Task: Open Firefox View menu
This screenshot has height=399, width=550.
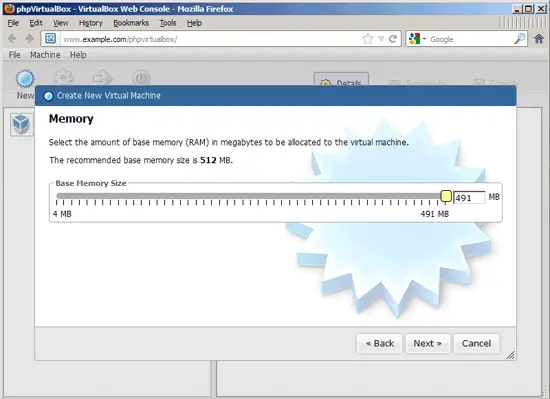Action: (x=60, y=23)
